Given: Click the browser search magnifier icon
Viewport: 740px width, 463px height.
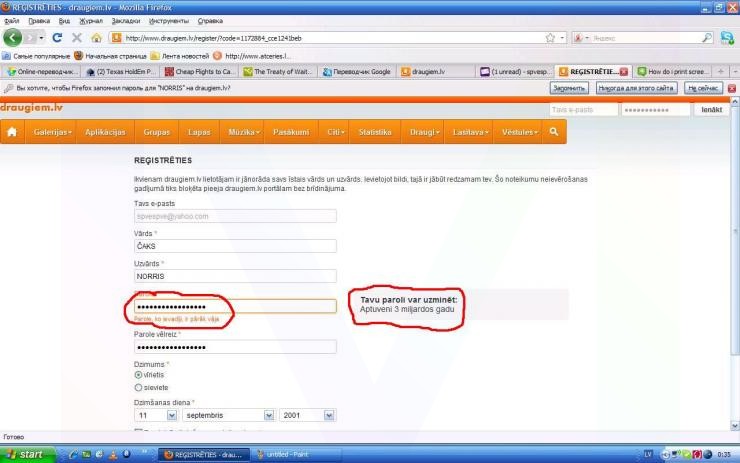Looking at the screenshot, I should point(707,38).
